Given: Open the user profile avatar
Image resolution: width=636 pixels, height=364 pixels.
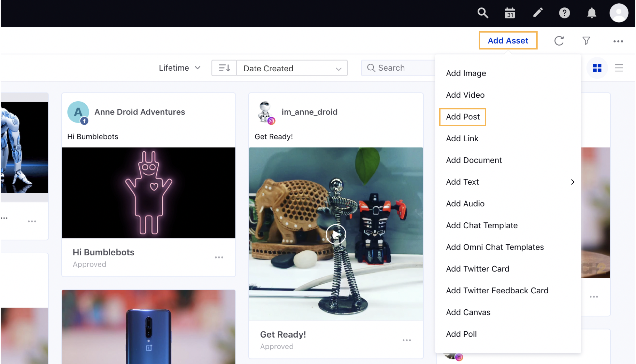Looking at the screenshot, I should click(619, 13).
